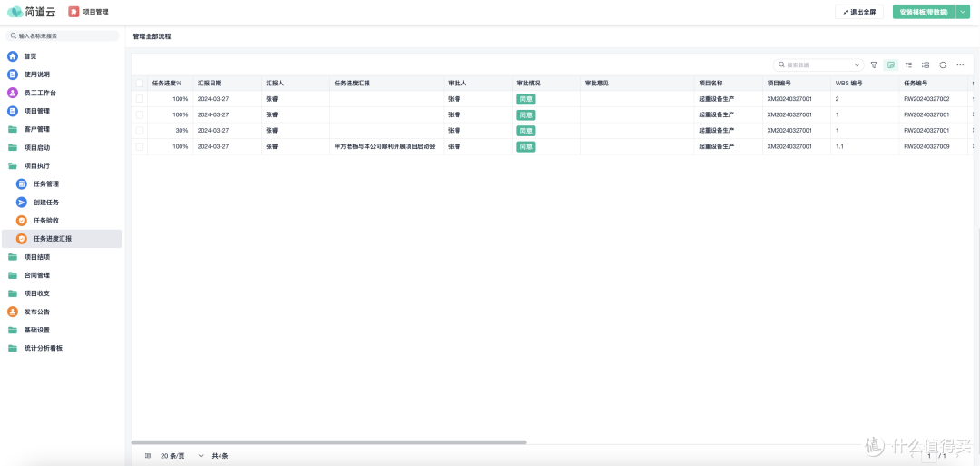Click the page number input box
980x466 pixels.
pos(929,456)
